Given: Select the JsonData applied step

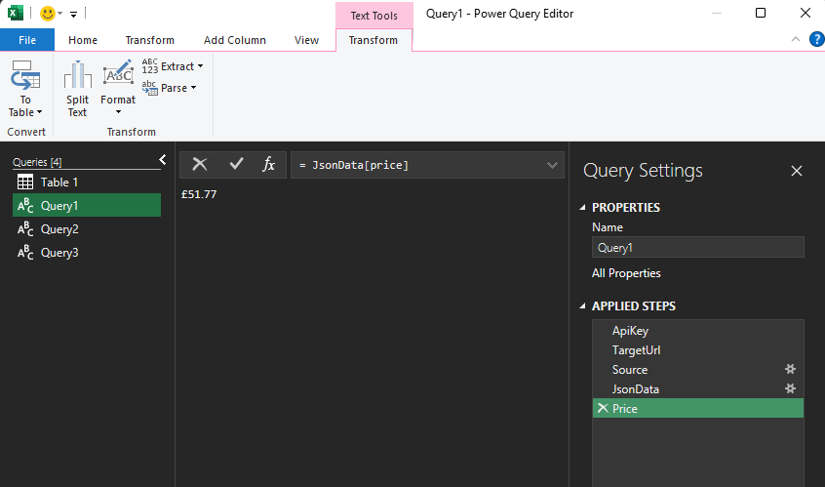Looking at the screenshot, I should pos(698,389).
